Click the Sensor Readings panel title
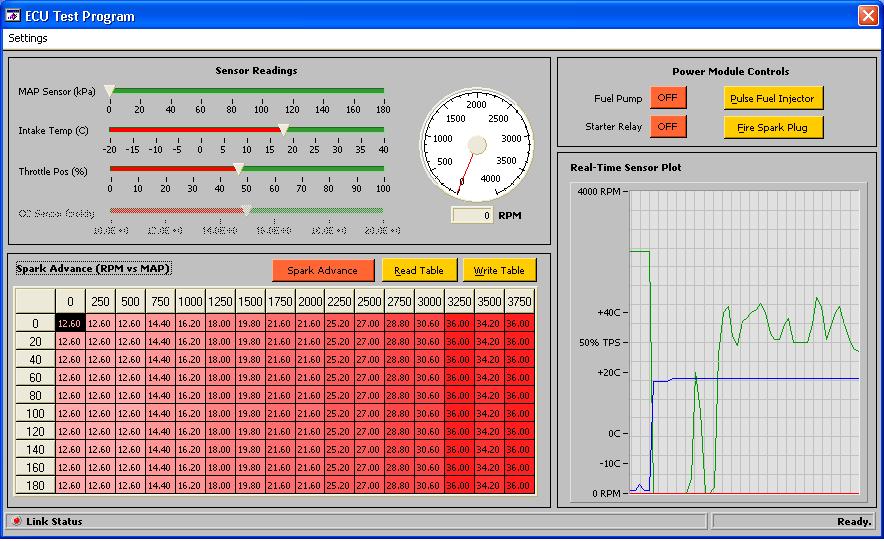This screenshot has height=541, width=884. (257, 70)
